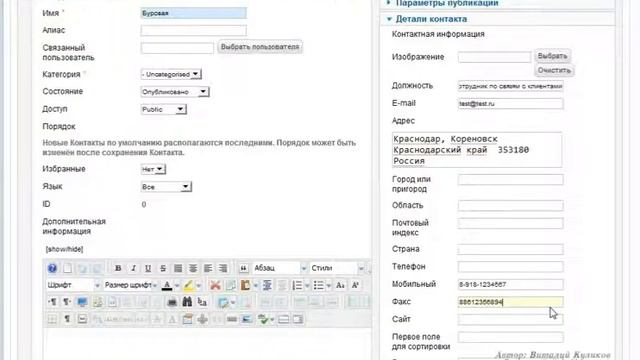Toggle bold formatting

pos(118,268)
